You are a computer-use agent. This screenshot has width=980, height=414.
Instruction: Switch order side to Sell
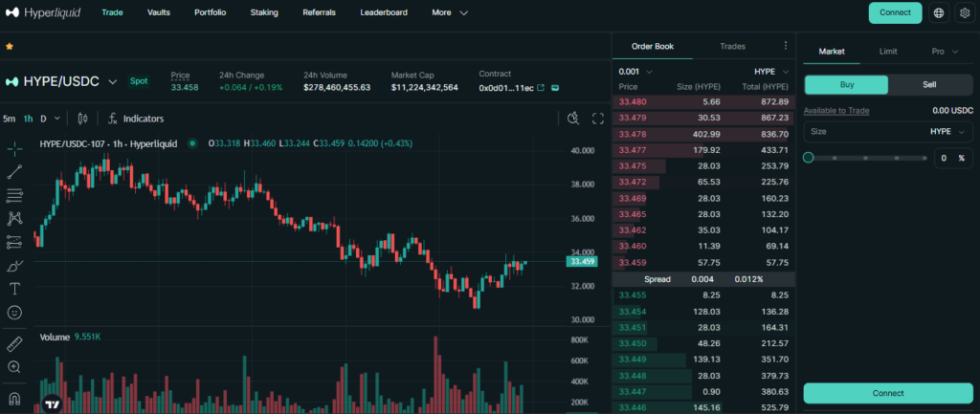(x=928, y=84)
